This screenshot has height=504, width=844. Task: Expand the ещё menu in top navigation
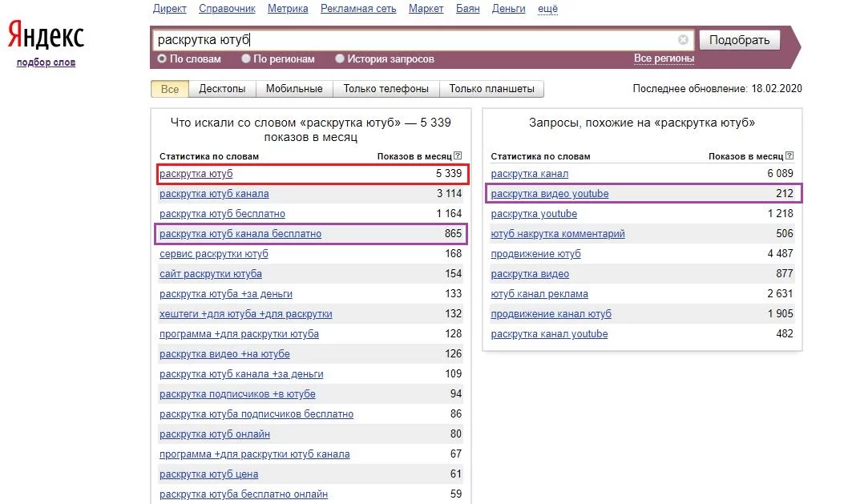coord(547,9)
